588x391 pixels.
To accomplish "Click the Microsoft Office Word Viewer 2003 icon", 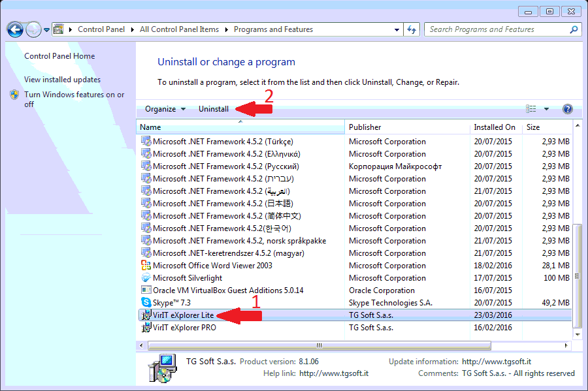I will tap(146, 265).
